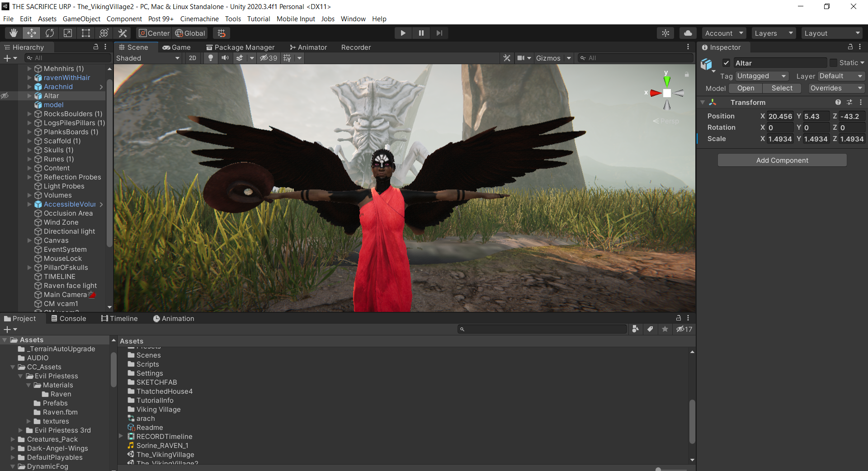Click the scene orientation gizmo X axis
Viewport: 868px width, 471px height.
(655, 93)
